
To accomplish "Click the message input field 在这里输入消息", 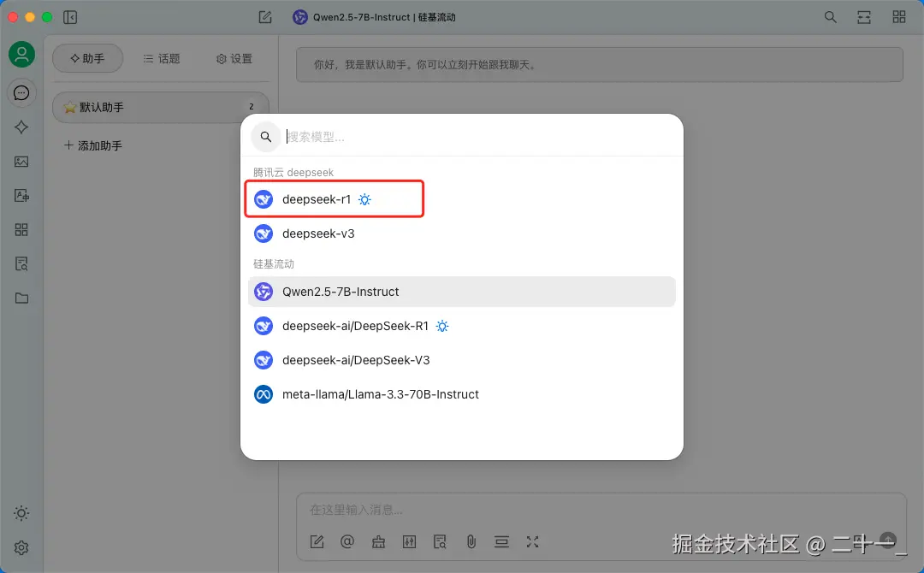I will (601, 510).
